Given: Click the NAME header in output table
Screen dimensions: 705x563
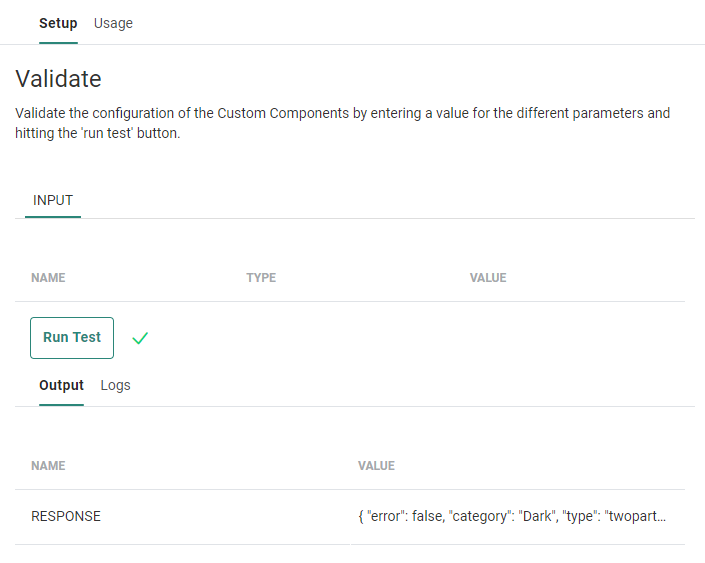Looking at the screenshot, I should click(48, 466).
